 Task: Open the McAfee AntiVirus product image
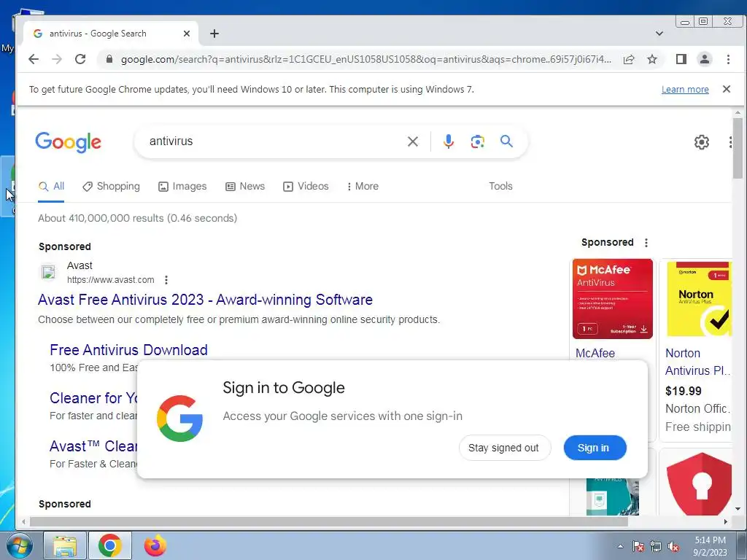click(x=613, y=299)
